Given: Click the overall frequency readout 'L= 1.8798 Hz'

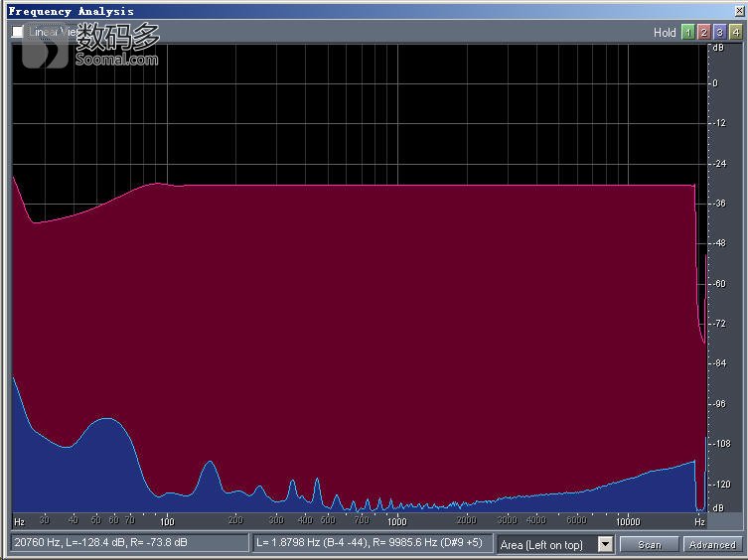Looking at the screenshot, I should tap(373, 543).
